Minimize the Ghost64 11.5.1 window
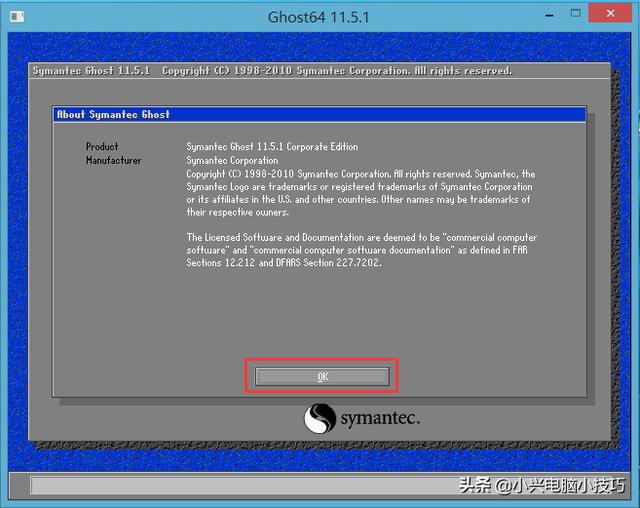Image resolution: width=640 pixels, height=508 pixels. [x=549, y=16]
